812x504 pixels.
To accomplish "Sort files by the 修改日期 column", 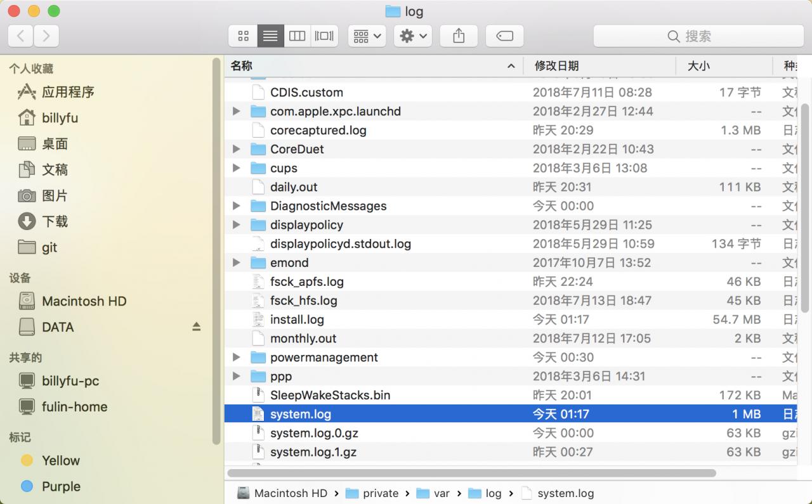I will (x=557, y=65).
